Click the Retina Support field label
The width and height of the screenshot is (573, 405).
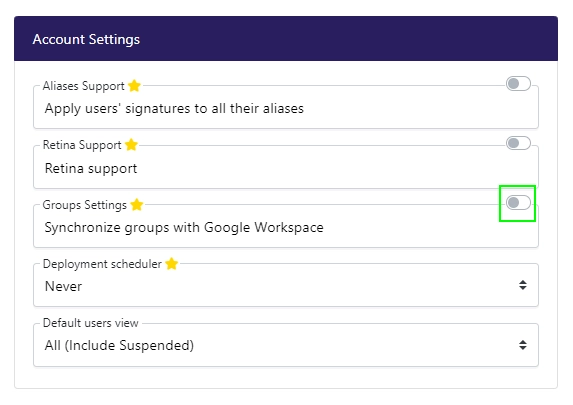click(82, 145)
